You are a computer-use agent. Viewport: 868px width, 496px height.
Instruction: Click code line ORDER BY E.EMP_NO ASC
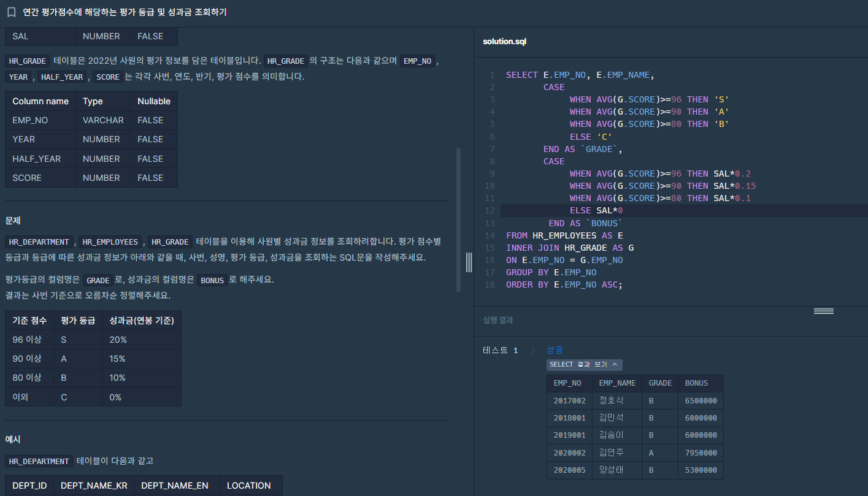click(564, 284)
